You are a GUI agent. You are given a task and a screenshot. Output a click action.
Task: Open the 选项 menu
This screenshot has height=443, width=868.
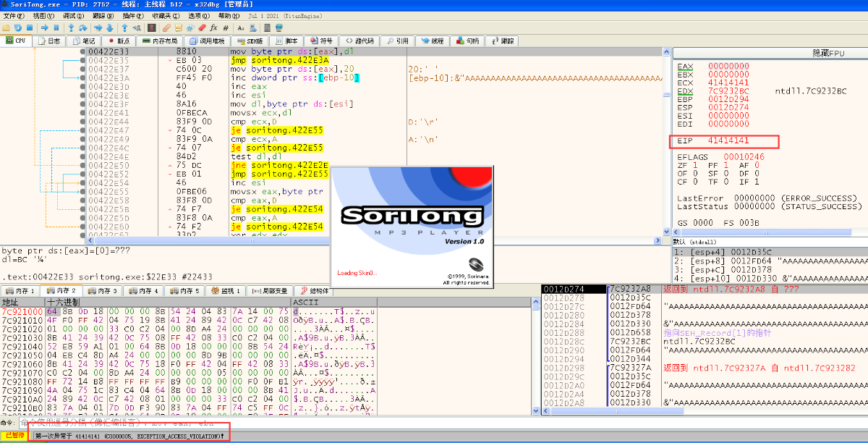coord(200,15)
